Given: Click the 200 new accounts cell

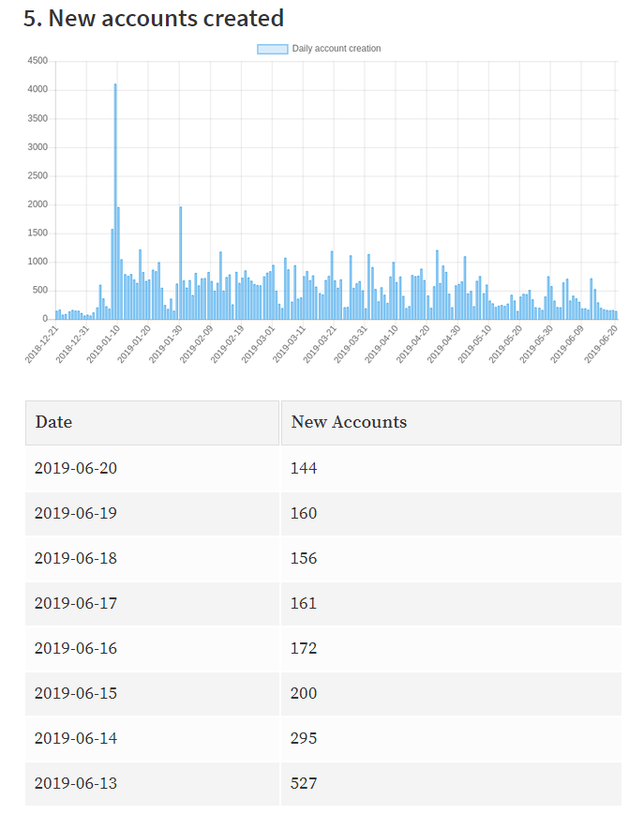Looking at the screenshot, I should point(304,693).
